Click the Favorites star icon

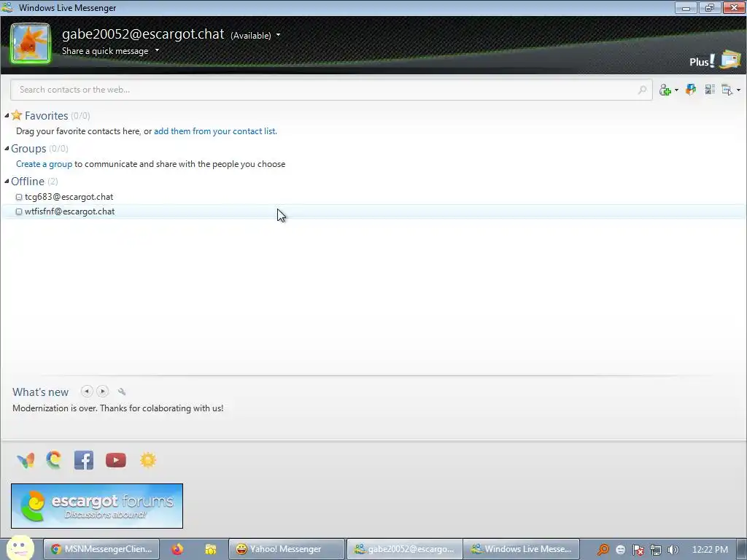[x=17, y=114]
